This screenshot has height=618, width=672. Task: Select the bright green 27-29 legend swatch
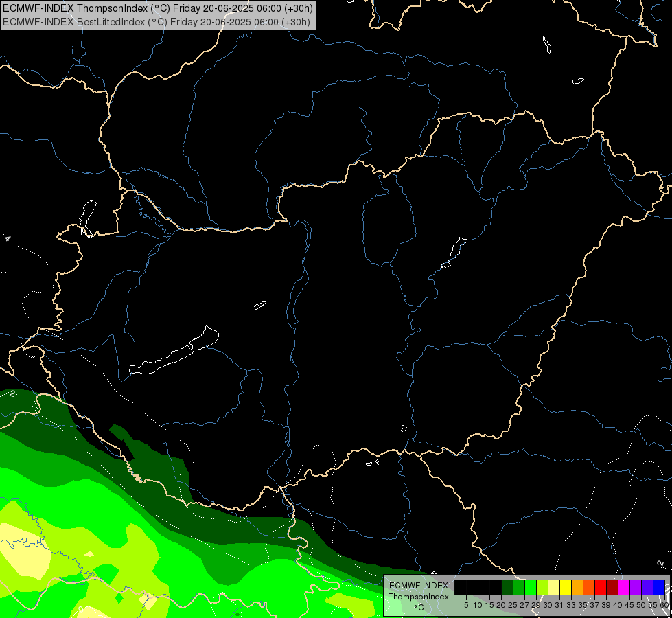pos(531,587)
